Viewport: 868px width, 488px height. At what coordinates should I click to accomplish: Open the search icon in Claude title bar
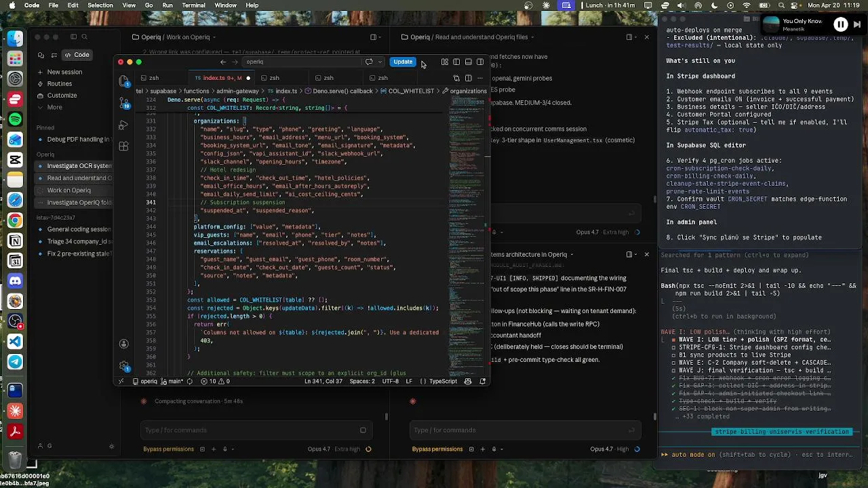(x=84, y=37)
